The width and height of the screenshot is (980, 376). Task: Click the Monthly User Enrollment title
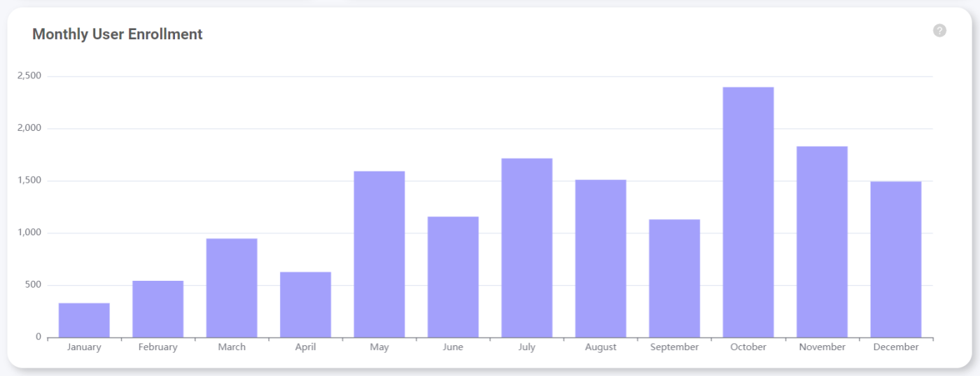[x=118, y=34]
